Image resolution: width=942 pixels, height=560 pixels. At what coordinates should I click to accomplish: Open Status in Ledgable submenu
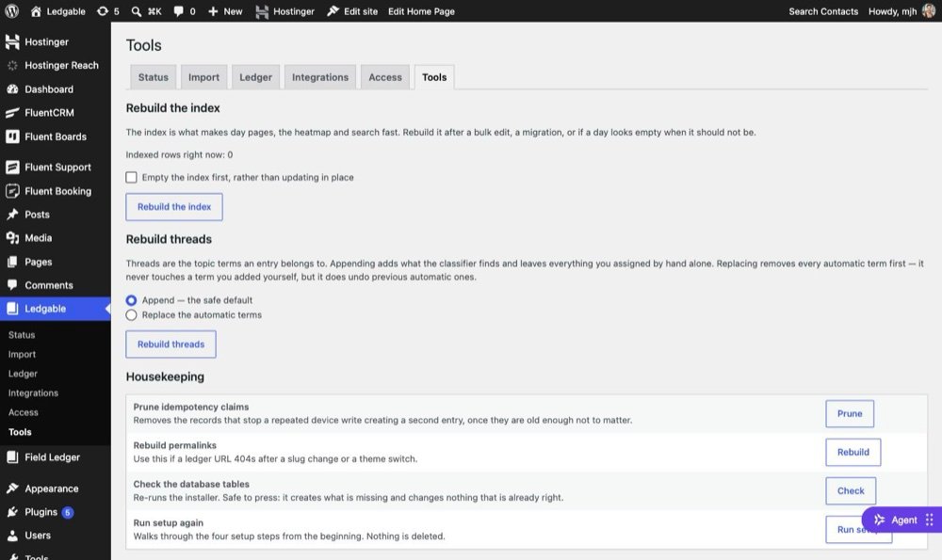click(22, 335)
